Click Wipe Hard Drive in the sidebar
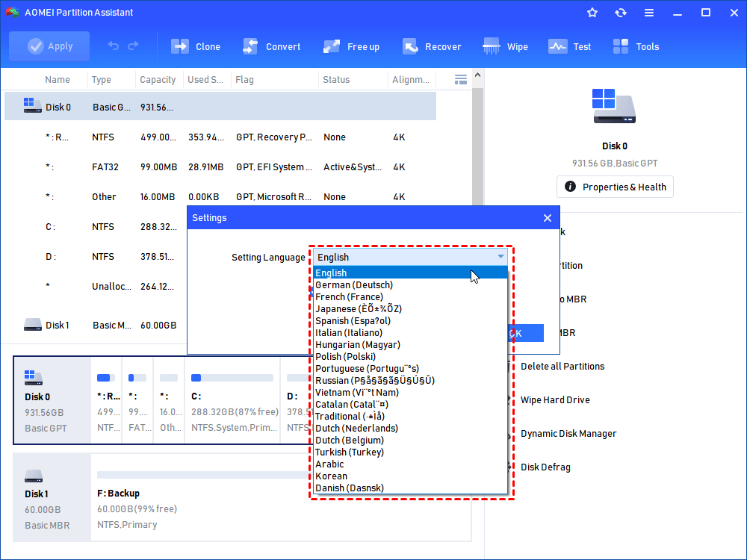Viewport: 747px width, 560px height. click(555, 399)
